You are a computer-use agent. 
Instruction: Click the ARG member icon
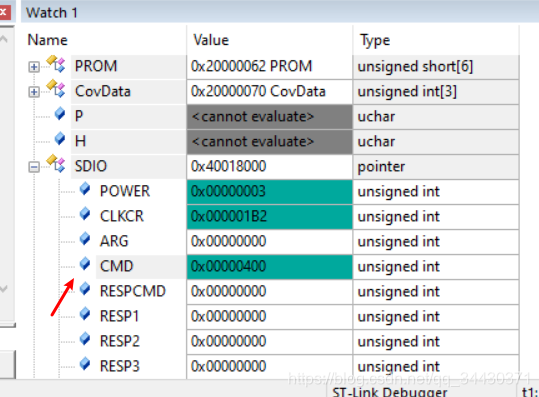(85, 239)
